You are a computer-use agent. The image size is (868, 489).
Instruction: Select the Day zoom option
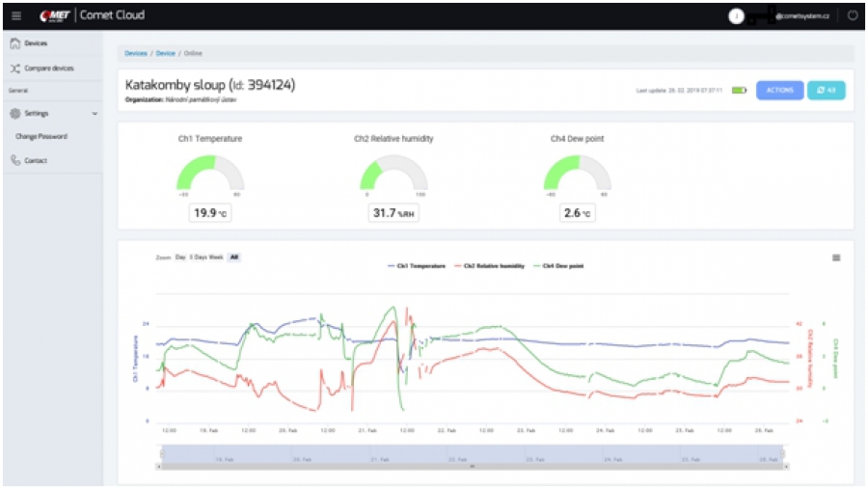coord(179,258)
